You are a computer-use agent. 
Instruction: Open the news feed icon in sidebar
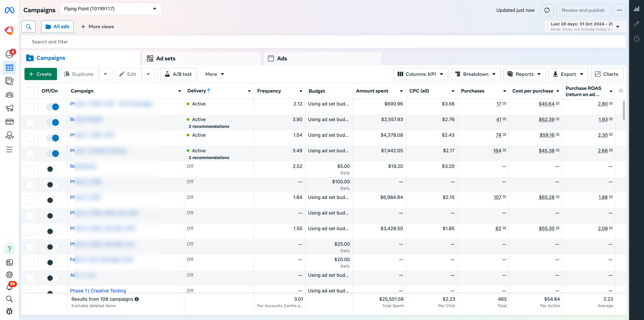pos(9,263)
